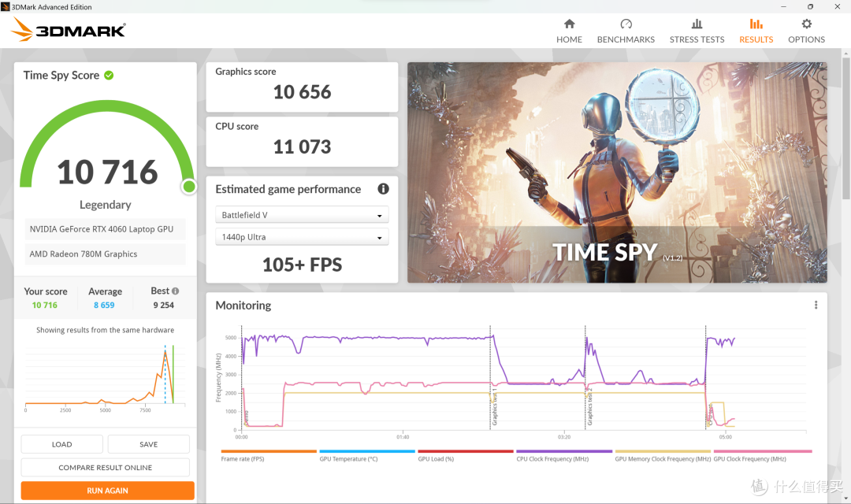Click the Save button
Viewport: 851px width, 504px height.
point(148,444)
